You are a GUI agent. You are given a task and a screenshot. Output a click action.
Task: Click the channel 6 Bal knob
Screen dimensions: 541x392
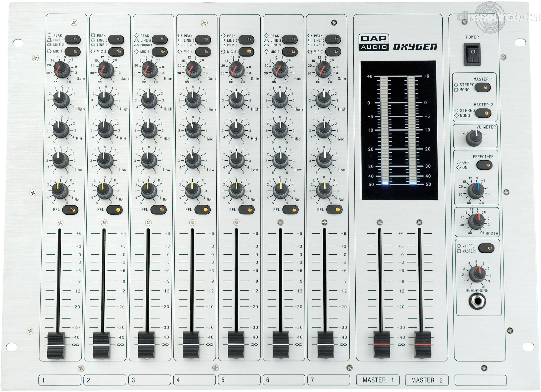pyautogui.click(x=280, y=190)
